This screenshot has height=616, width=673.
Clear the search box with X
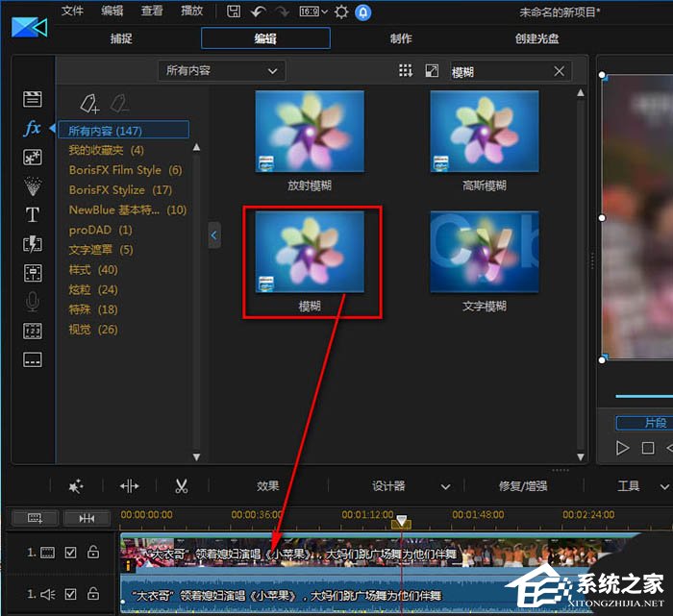559,71
